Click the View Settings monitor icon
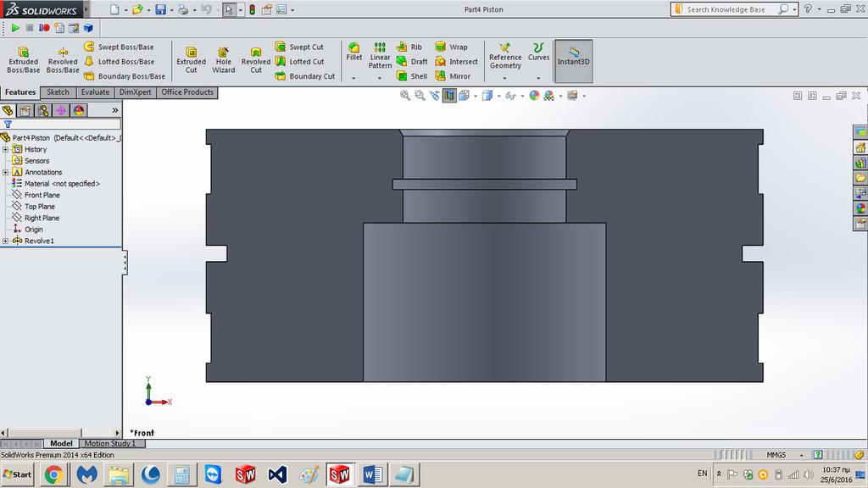The image size is (868, 488). 572,96
